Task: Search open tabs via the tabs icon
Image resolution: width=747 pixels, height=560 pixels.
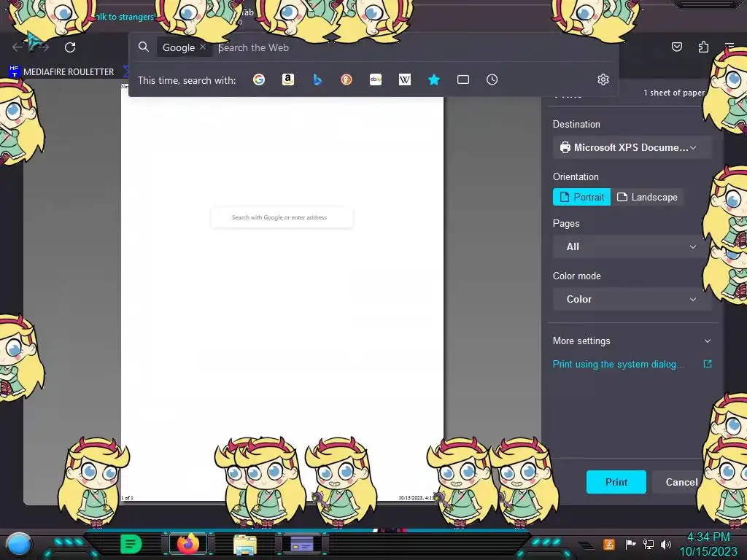Action: (x=463, y=79)
